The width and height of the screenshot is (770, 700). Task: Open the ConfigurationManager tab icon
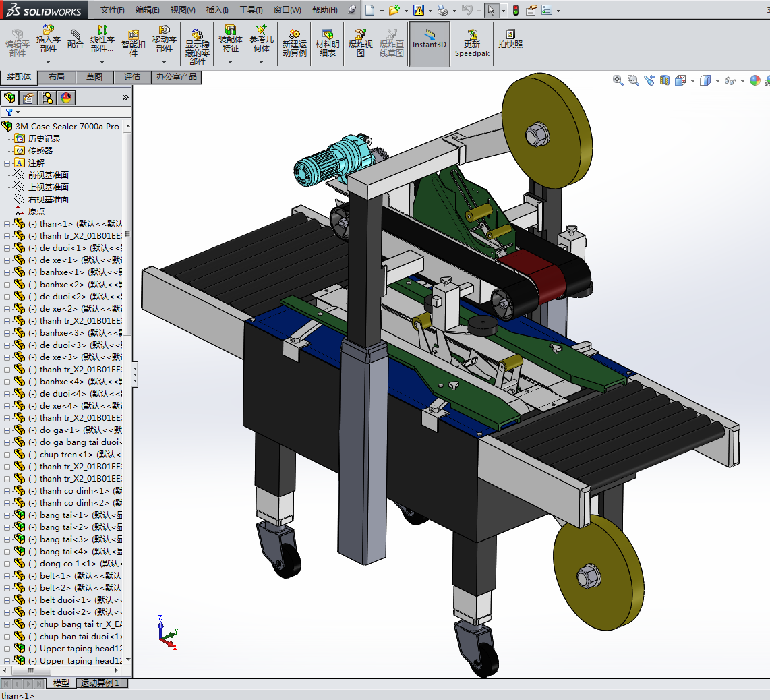tap(47, 98)
